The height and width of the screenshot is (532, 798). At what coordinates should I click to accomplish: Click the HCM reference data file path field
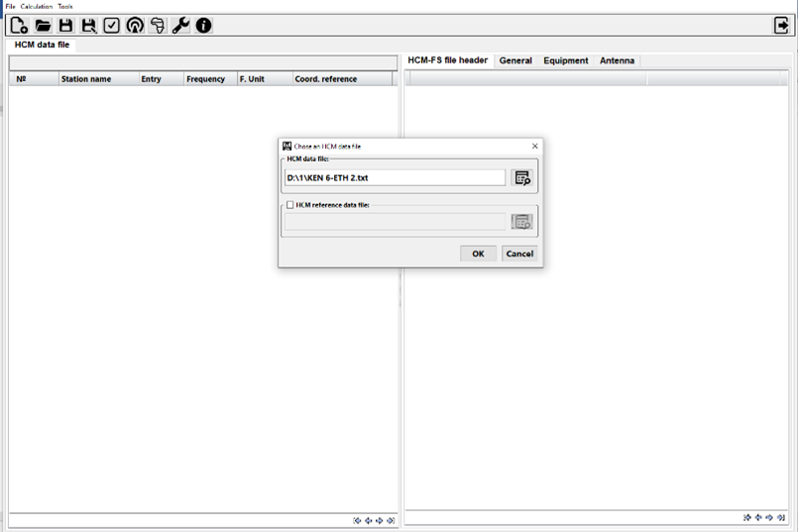(x=395, y=222)
